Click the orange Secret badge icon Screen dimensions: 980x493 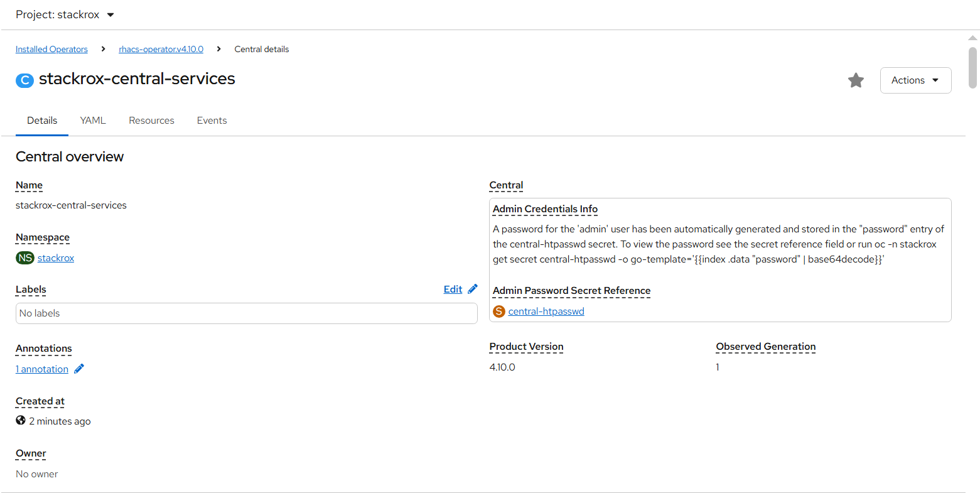(499, 312)
